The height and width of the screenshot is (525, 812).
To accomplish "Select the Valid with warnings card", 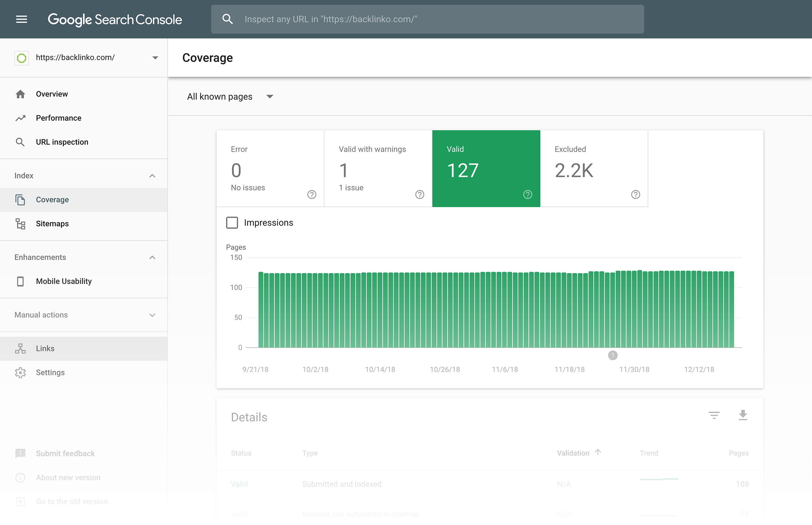I will [x=378, y=168].
